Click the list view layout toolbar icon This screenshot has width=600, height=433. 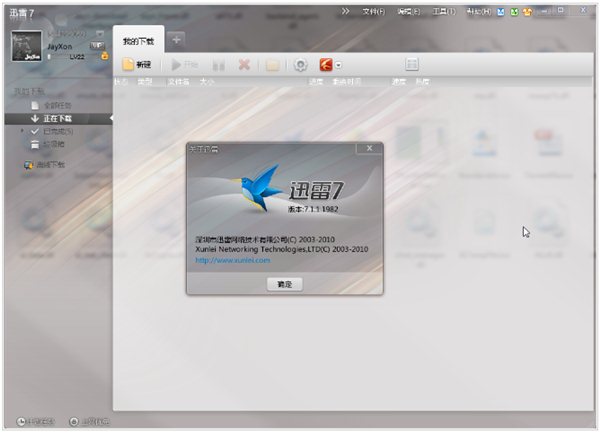pyautogui.click(x=412, y=64)
